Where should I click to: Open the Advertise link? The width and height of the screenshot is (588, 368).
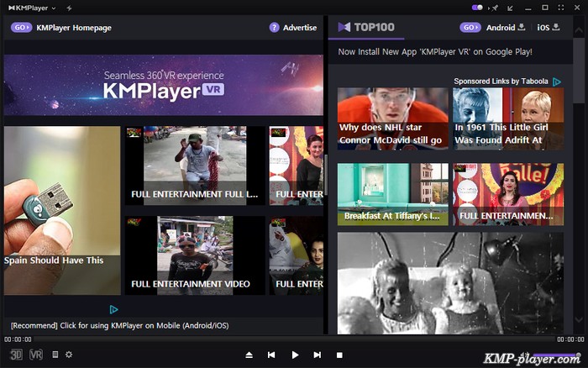[x=300, y=28]
